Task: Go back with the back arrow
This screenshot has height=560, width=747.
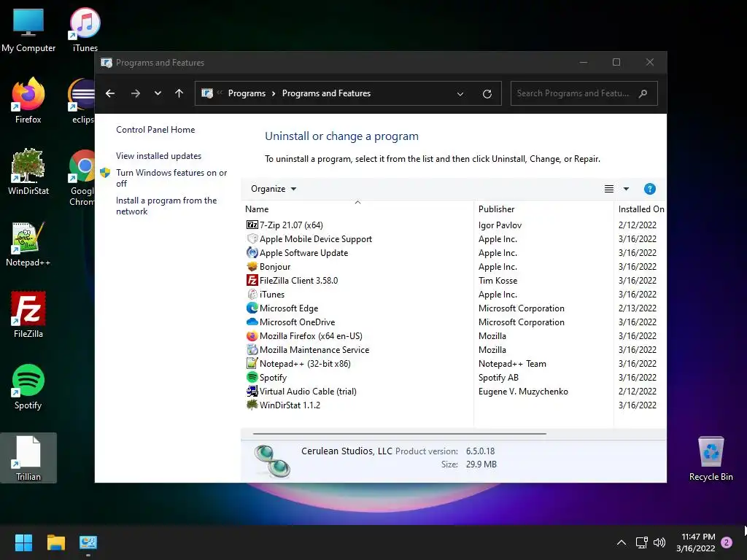Action: point(110,93)
